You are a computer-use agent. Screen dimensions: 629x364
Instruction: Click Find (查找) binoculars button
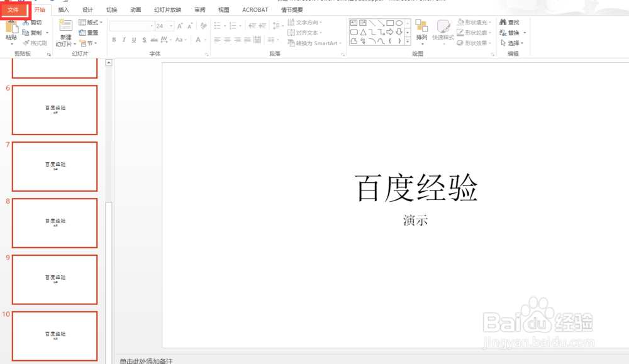509,23
